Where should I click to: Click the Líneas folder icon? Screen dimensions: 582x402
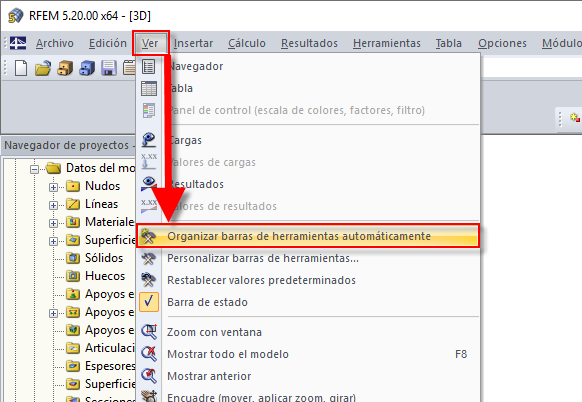pyautogui.click(x=73, y=204)
